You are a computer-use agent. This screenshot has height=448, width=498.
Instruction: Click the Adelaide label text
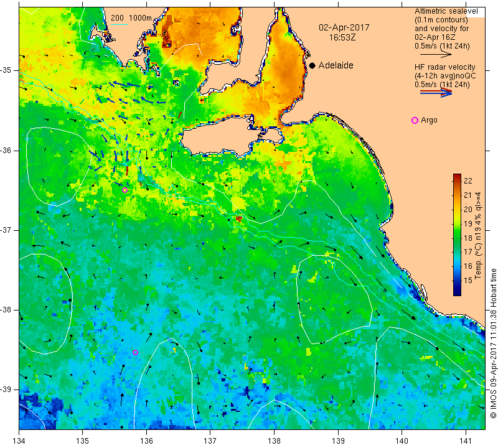(x=336, y=65)
